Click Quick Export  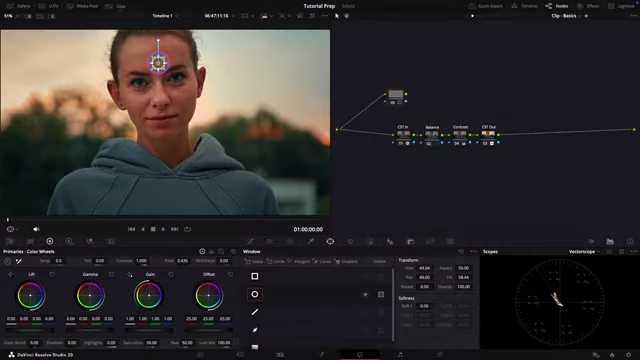point(486,6)
